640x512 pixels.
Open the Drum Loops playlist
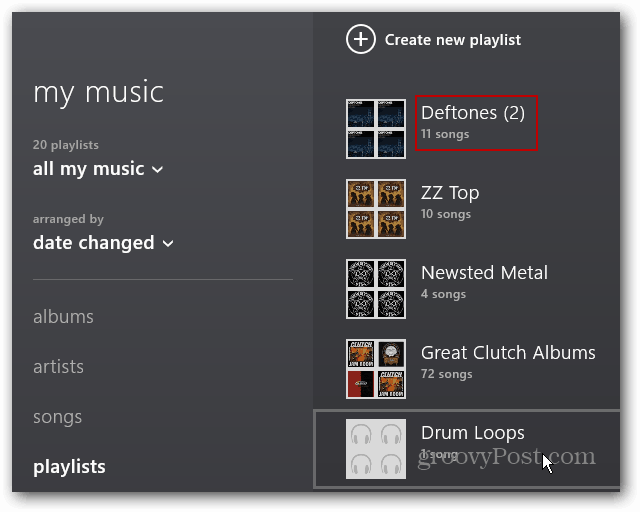467,449
